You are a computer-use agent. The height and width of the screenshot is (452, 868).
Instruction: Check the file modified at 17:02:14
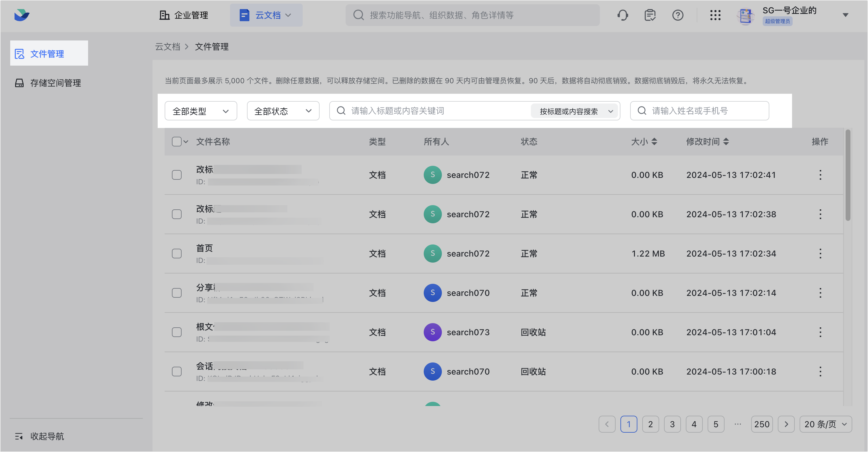pos(176,293)
